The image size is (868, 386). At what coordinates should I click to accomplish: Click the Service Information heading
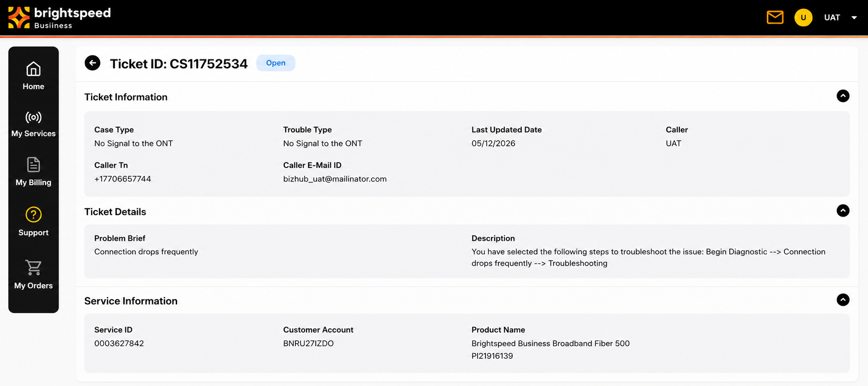[x=131, y=301]
